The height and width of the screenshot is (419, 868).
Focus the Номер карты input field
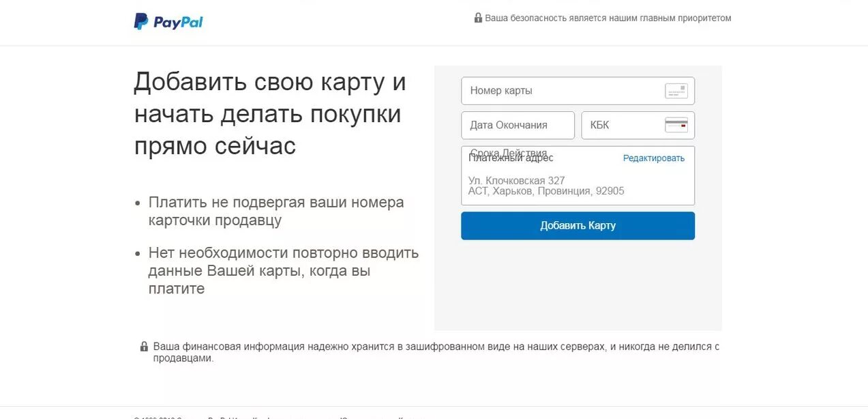tap(578, 91)
